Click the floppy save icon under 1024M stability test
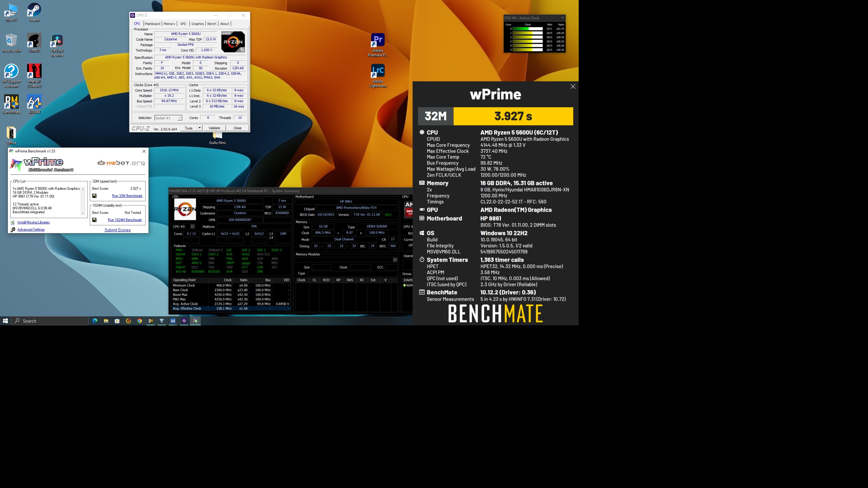The image size is (868, 488). pos(94,220)
